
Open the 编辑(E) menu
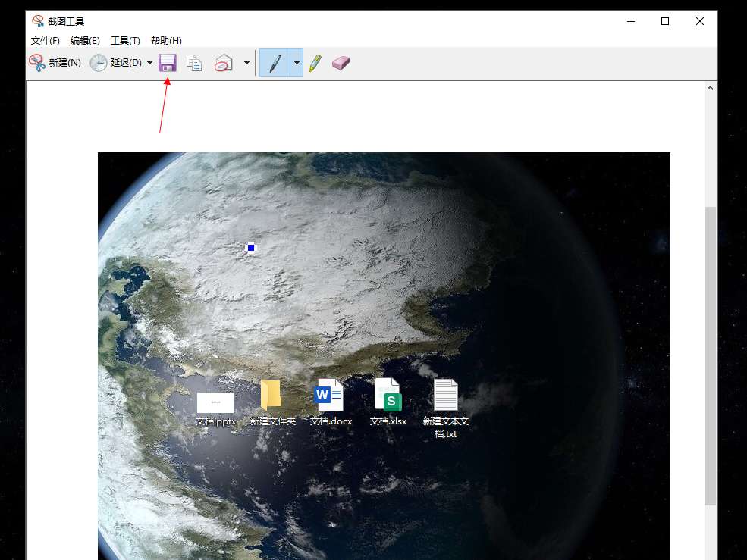(x=85, y=40)
